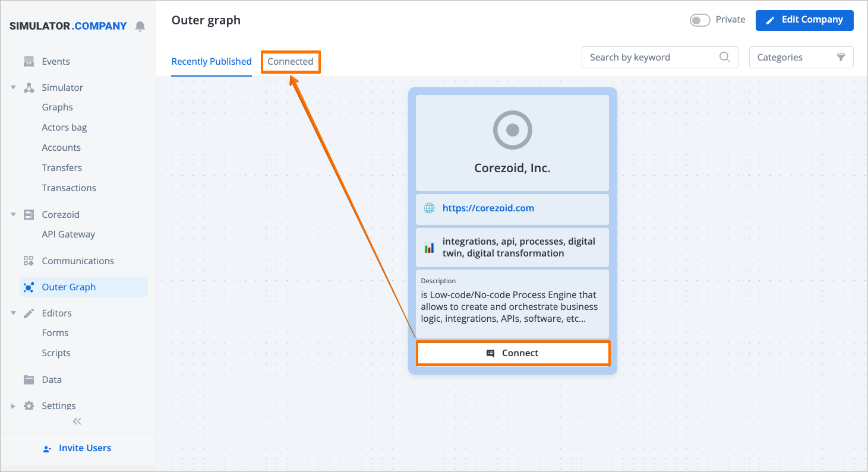Collapse the Editors section
The image size is (868, 472).
13,313
